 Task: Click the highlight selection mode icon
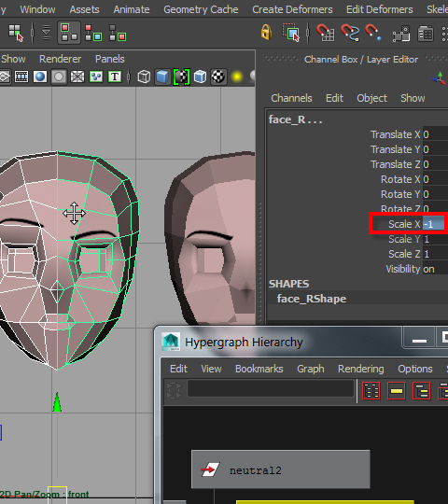[291, 32]
